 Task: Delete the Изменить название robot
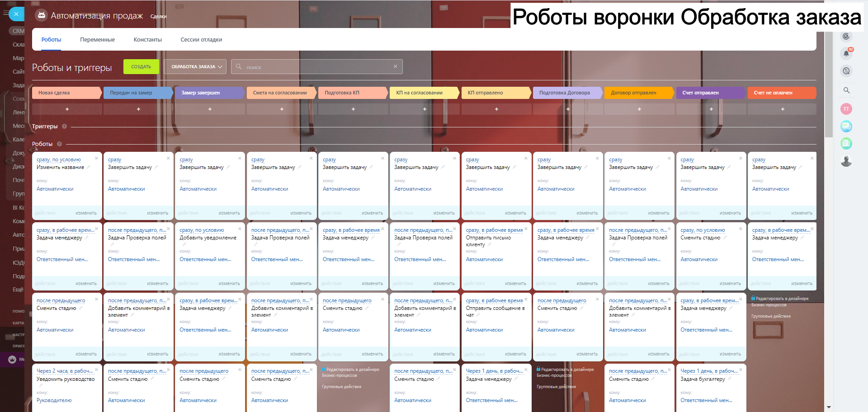[96, 158]
